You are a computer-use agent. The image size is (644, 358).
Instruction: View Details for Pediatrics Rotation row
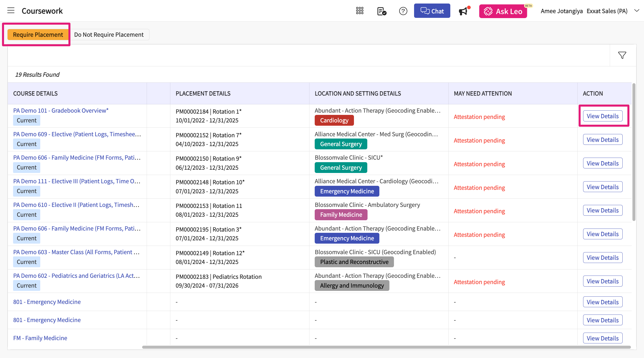[x=602, y=281]
